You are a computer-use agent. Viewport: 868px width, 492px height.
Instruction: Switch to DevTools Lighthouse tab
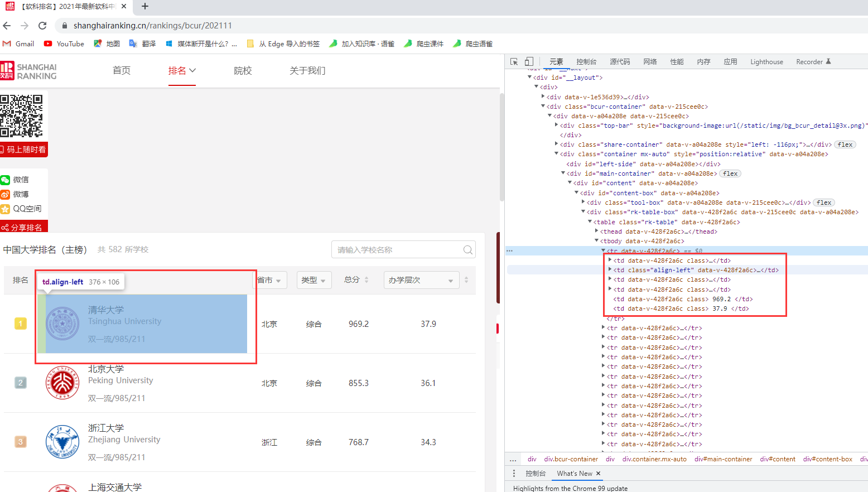click(766, 62)
